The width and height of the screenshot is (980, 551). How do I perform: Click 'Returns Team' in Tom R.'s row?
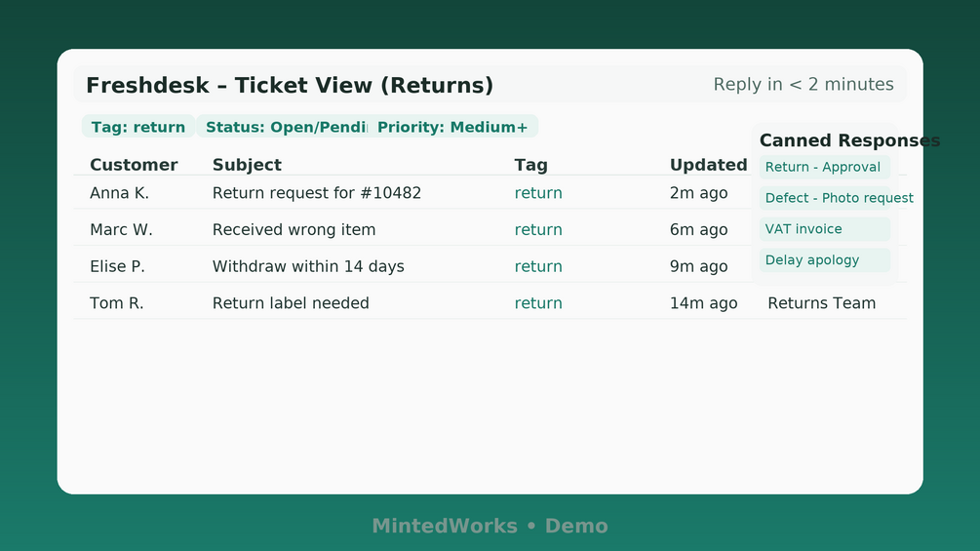pos(821,303)
